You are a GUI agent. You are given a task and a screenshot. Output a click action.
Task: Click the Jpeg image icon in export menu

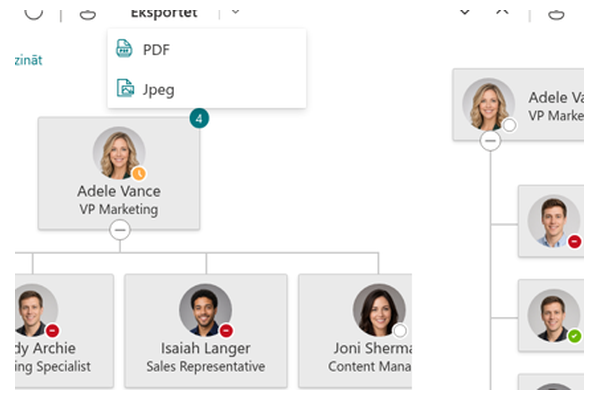click(125, 88)
